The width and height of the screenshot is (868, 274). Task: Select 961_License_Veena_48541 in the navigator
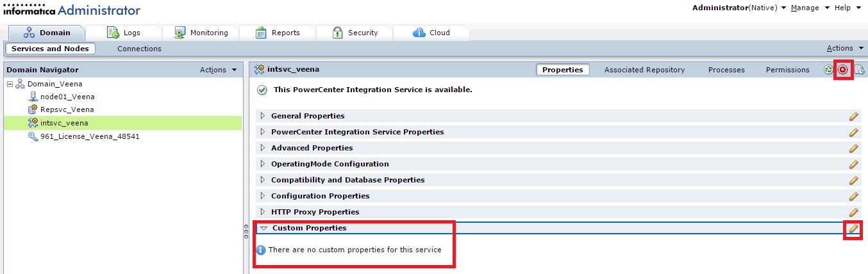(90, 136)
